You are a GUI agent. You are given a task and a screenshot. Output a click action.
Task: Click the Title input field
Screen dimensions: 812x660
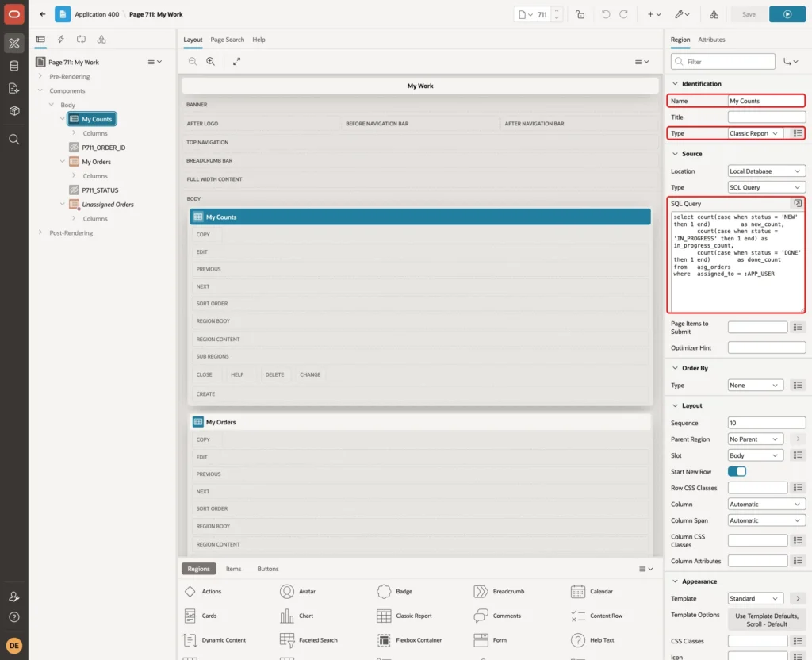767,117
